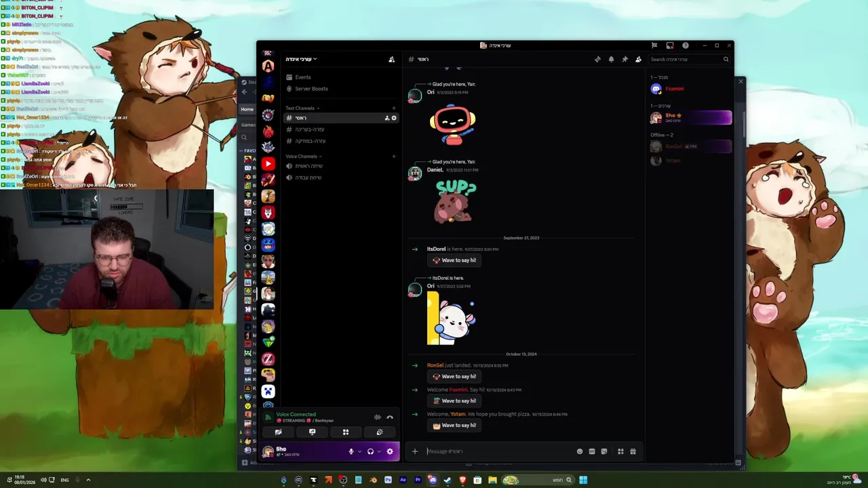Open activities button in voice panel
The height and width of the screenshot is (488, 868).
tap(346, 432)
